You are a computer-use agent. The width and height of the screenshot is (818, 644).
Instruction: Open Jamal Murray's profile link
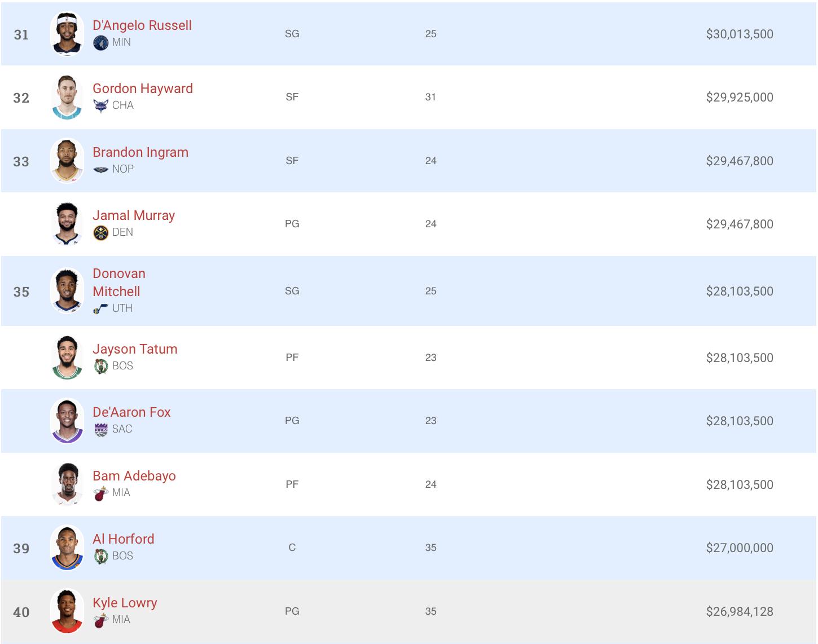pyautogui.click(x=134, y=215)
